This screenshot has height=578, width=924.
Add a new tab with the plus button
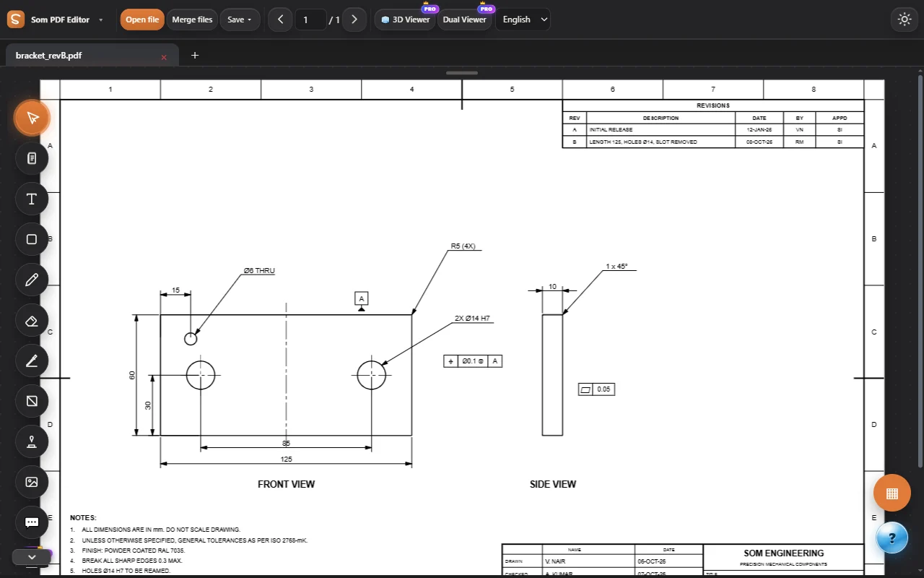point(194,55)
